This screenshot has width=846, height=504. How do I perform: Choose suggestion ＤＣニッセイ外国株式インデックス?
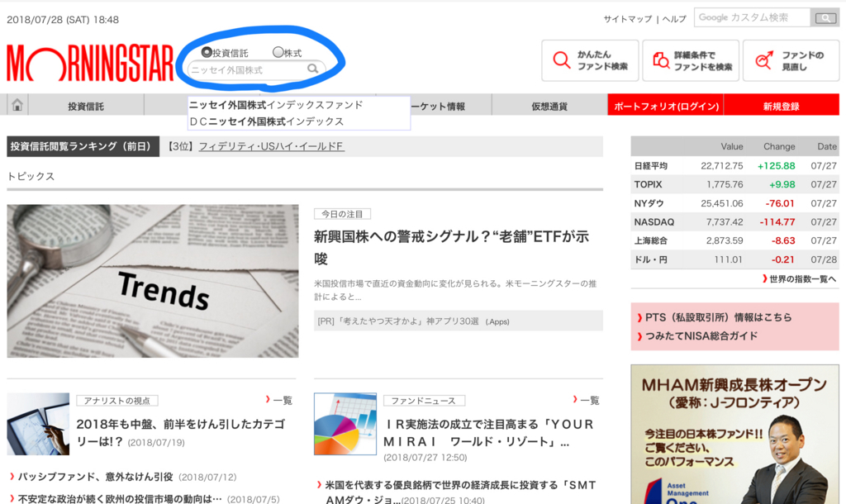tap(267, 121)
